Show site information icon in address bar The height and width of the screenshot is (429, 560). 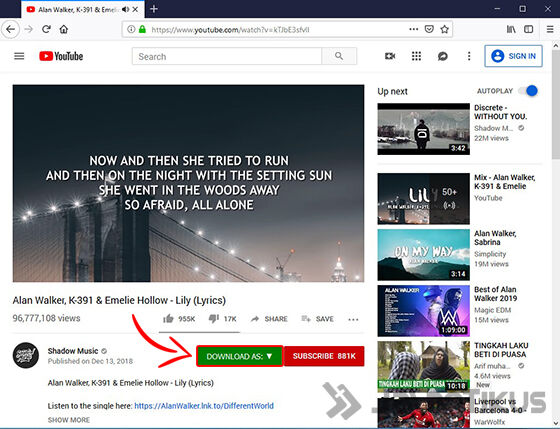[131, 29]
